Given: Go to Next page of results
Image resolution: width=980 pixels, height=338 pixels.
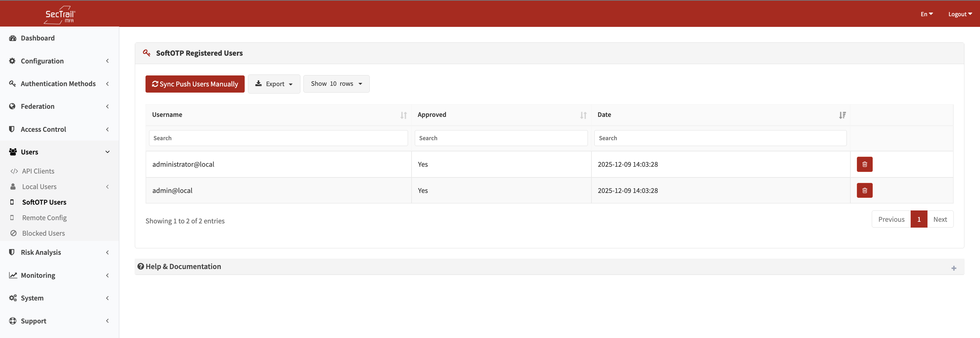Looking at the screenshot, I should click(x=940, y=219).
